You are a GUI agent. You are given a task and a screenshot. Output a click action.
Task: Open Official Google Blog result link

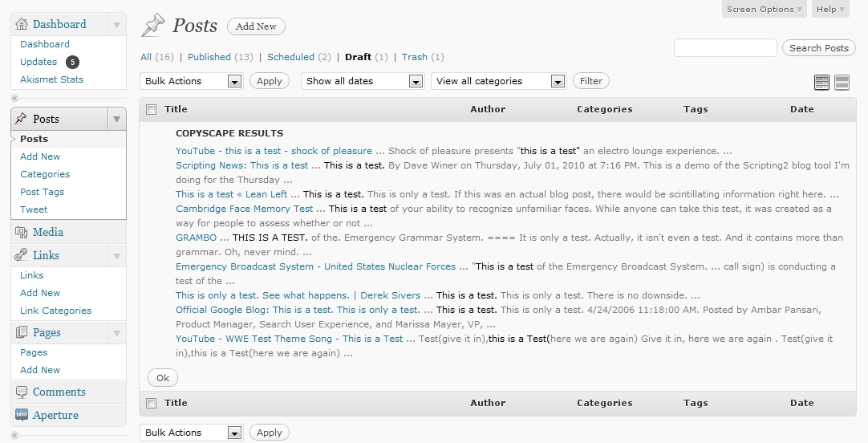coord(298,310)
